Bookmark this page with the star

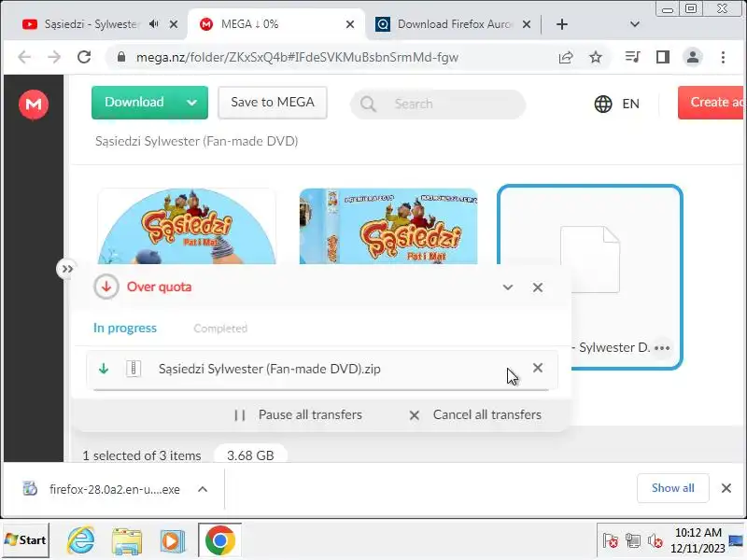(x=596, y=58)
